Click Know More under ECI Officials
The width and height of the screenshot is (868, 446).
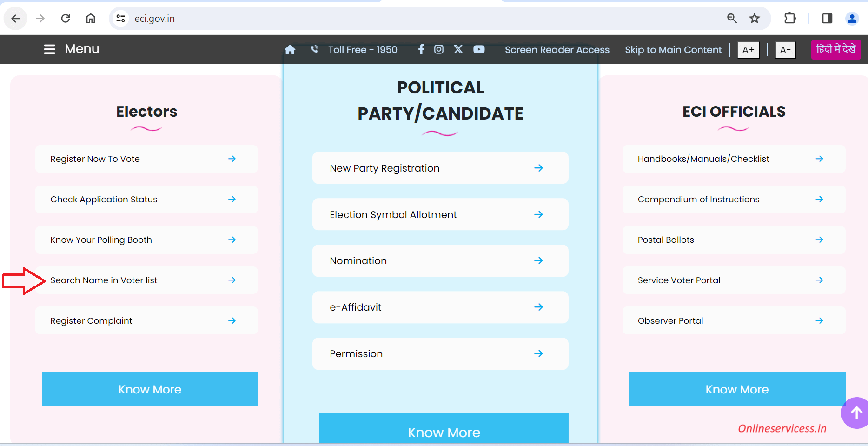[737, 389]
